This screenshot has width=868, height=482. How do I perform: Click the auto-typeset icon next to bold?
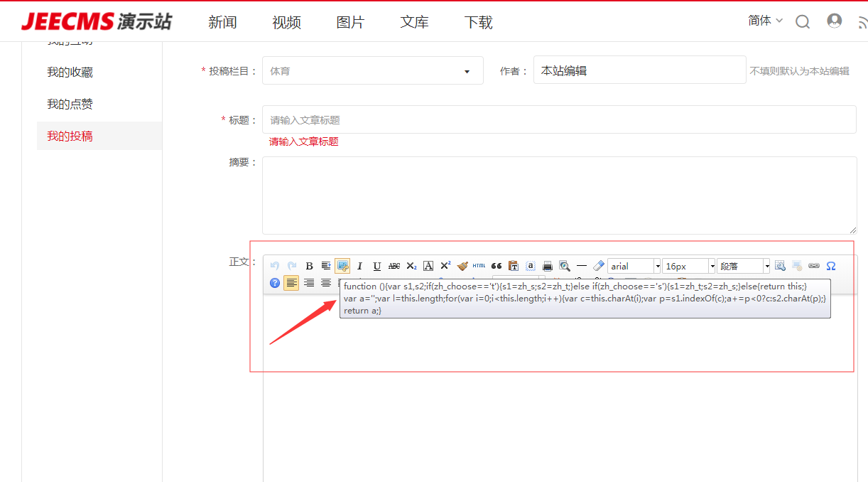(326, 266)
